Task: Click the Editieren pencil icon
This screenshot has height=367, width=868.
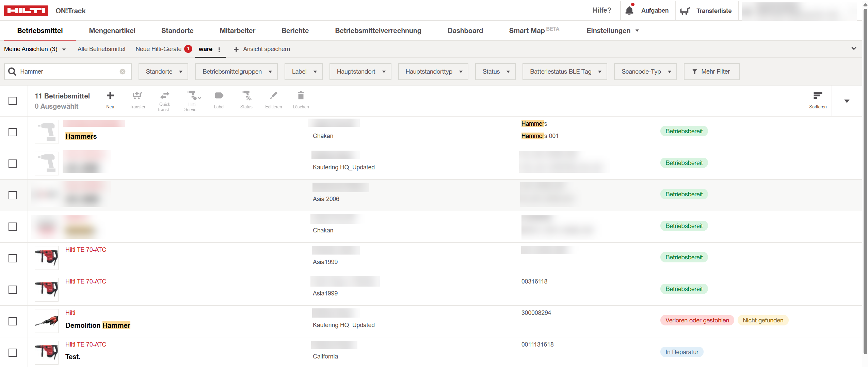Action: coord(274,95)
